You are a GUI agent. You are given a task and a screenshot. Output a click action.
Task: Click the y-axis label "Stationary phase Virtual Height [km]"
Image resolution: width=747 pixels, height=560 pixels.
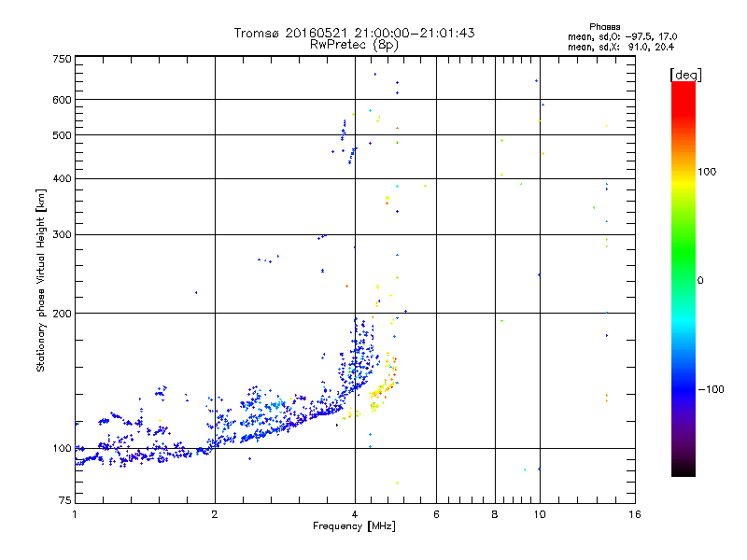(x=40, y=280)
